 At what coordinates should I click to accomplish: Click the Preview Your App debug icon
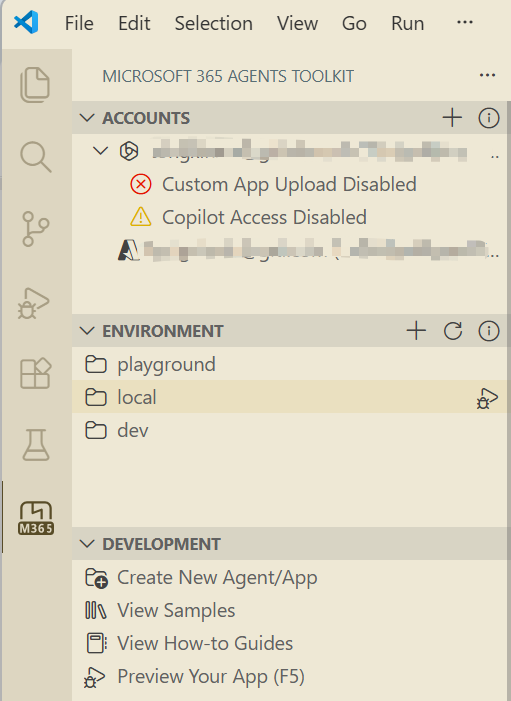pyautogui.click(x=94, y=677)
